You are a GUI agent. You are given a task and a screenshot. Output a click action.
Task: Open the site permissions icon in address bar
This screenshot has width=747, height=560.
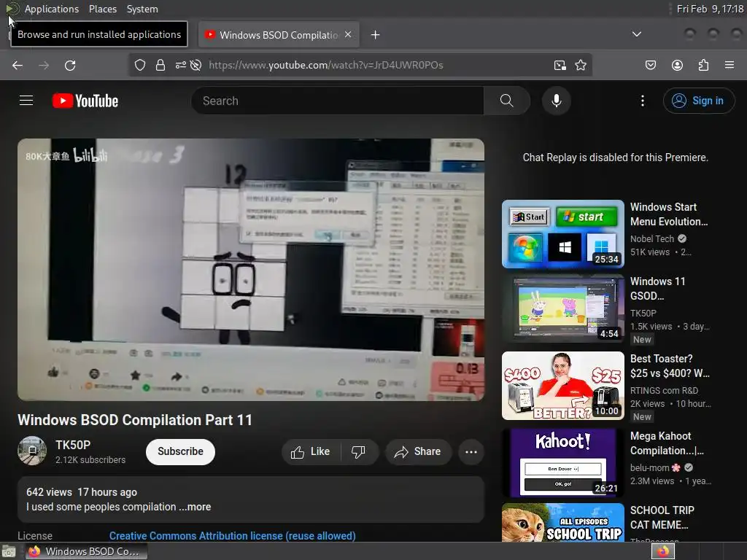click(x=181, y=65)
